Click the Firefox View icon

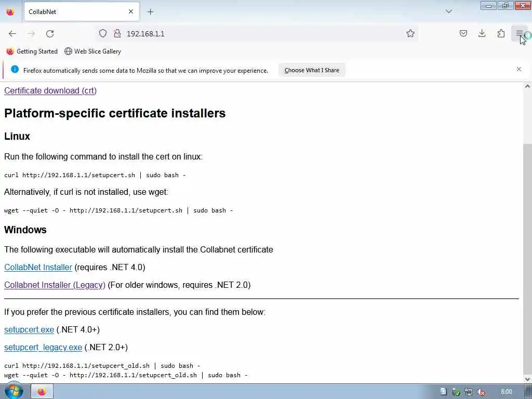[10, 11]
